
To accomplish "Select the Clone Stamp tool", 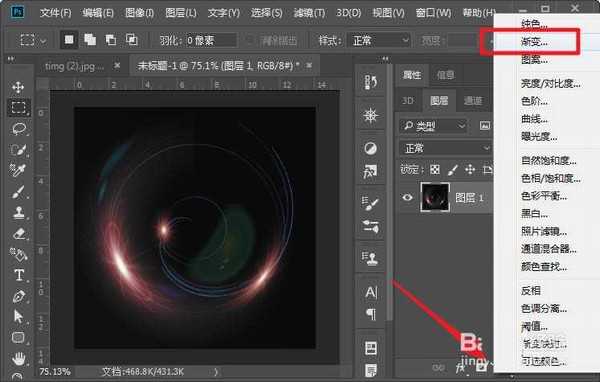I will tap(18, 212).
